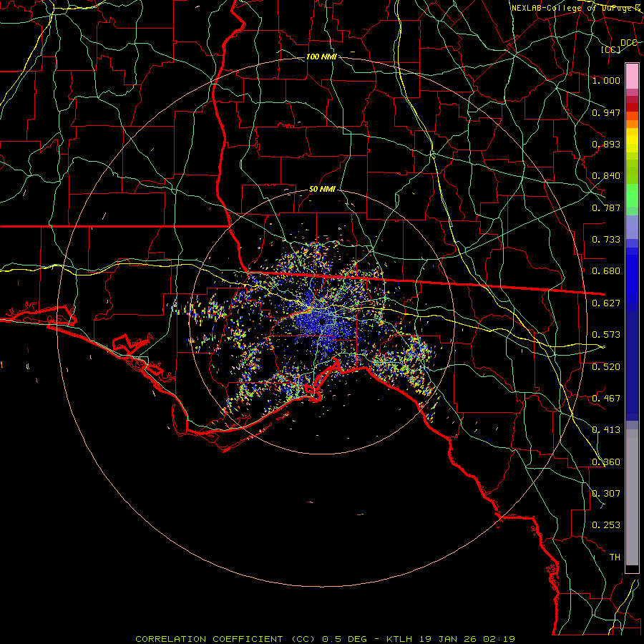Click the 0.467 scale value
Viewport: 644px width, 644px height.
point(606,399)
